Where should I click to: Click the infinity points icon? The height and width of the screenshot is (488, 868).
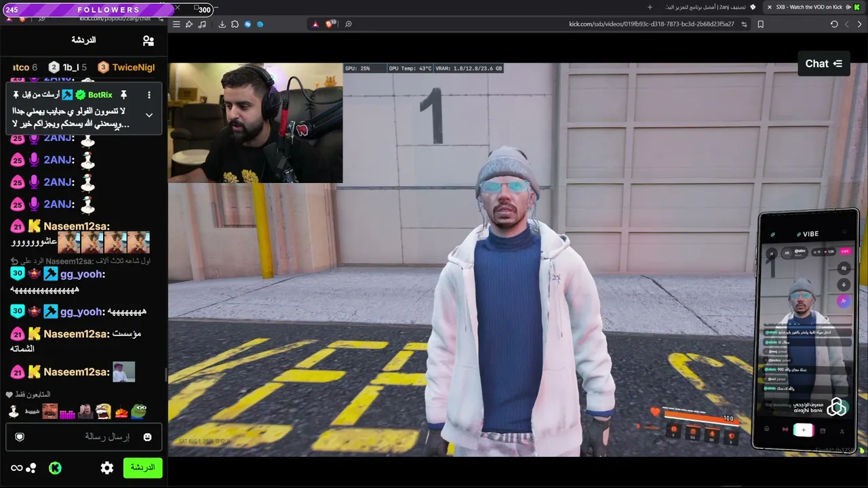(16, 468)
